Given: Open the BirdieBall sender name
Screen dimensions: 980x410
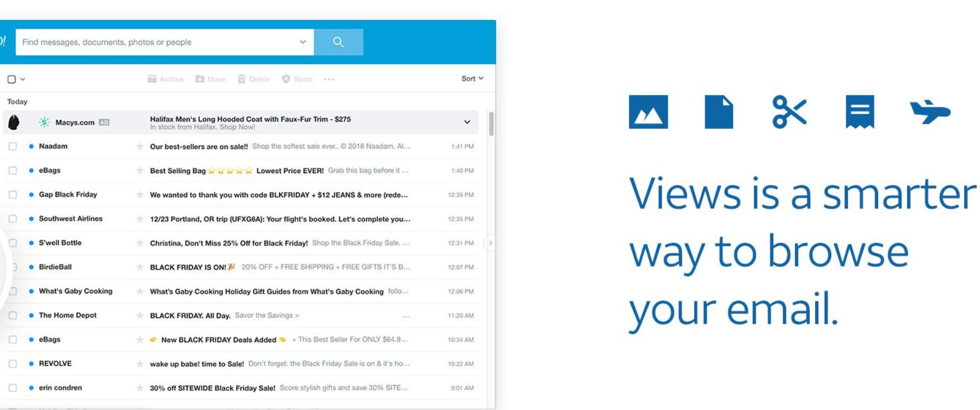Looking at the screenshot, I should [55, 267].
